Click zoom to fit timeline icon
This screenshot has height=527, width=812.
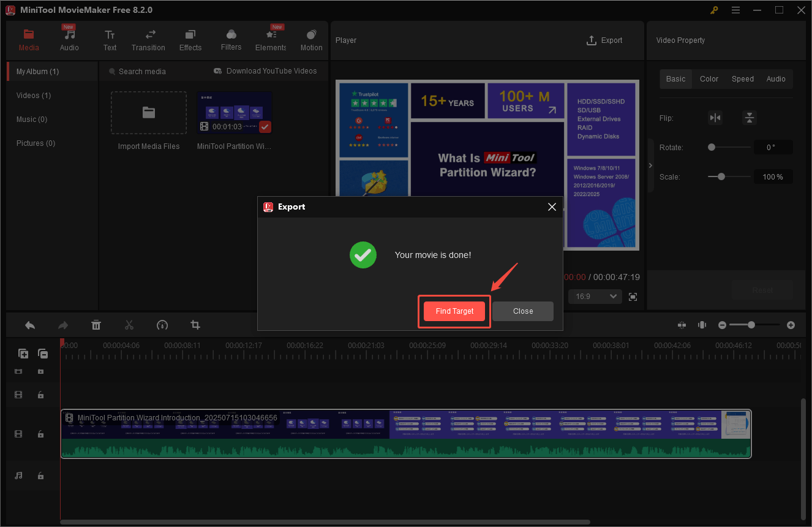click(702, 325)
